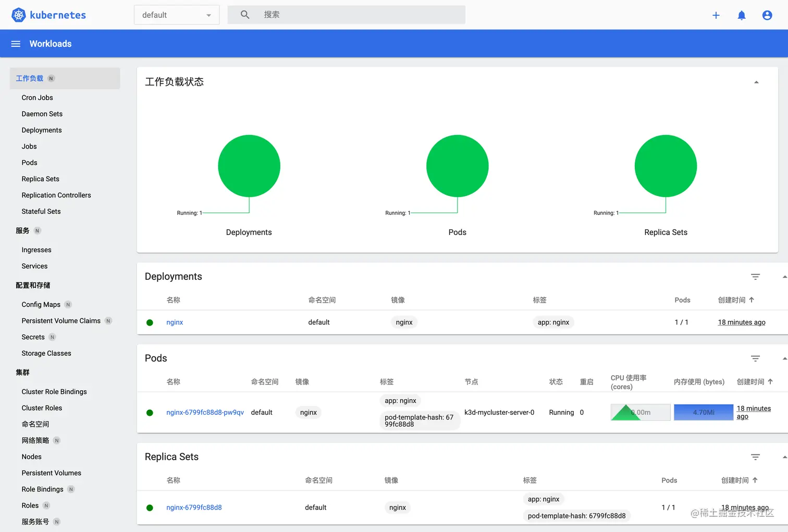Screen dimensions: 788x532
Task: Click 18 minutes ago in Deployments row
Action: click(742, 323)
